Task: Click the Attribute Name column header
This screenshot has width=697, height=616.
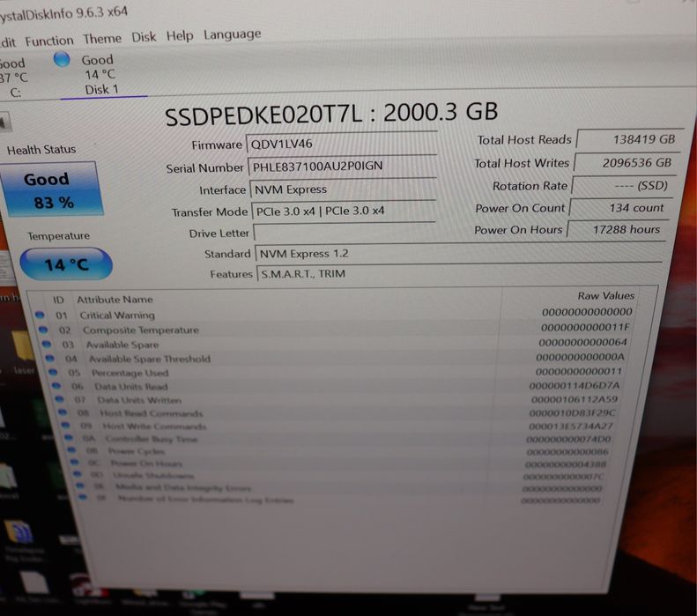Action: [x=115, y=299]
